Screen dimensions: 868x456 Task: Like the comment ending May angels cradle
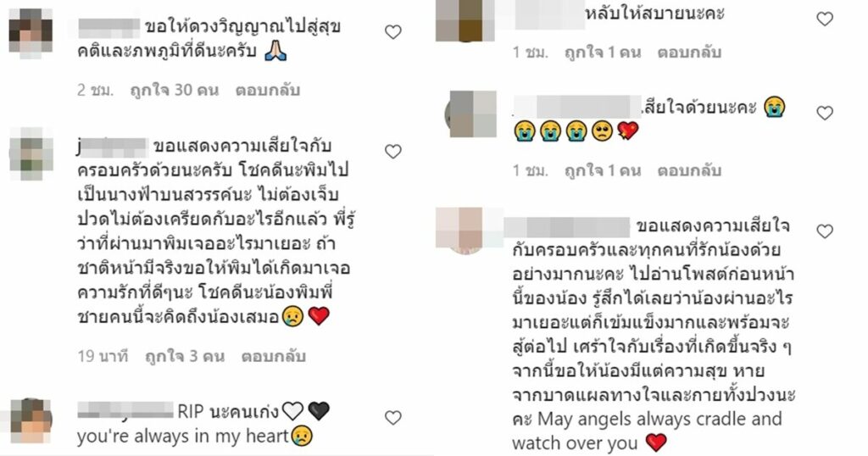825,231
